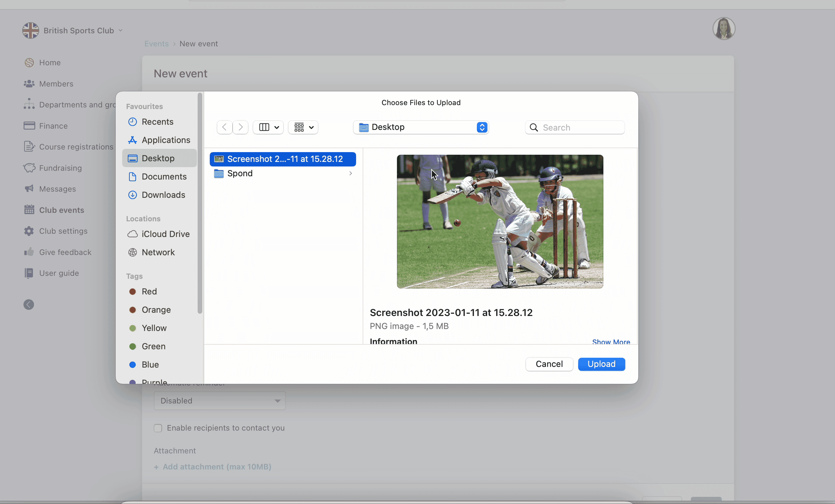
Task: Open the Desktop location popup menu
Action: [420, 127]
